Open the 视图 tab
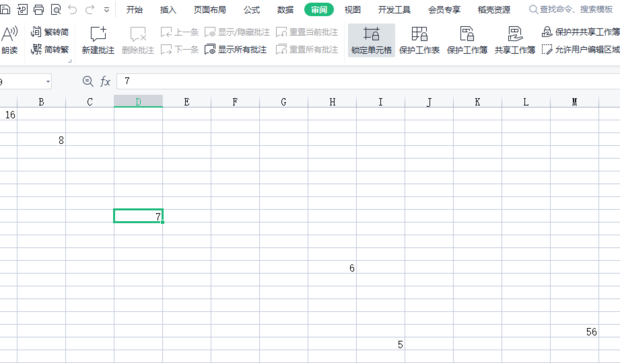This screenshot has height=363, width=620. click(x=352, y=9)
